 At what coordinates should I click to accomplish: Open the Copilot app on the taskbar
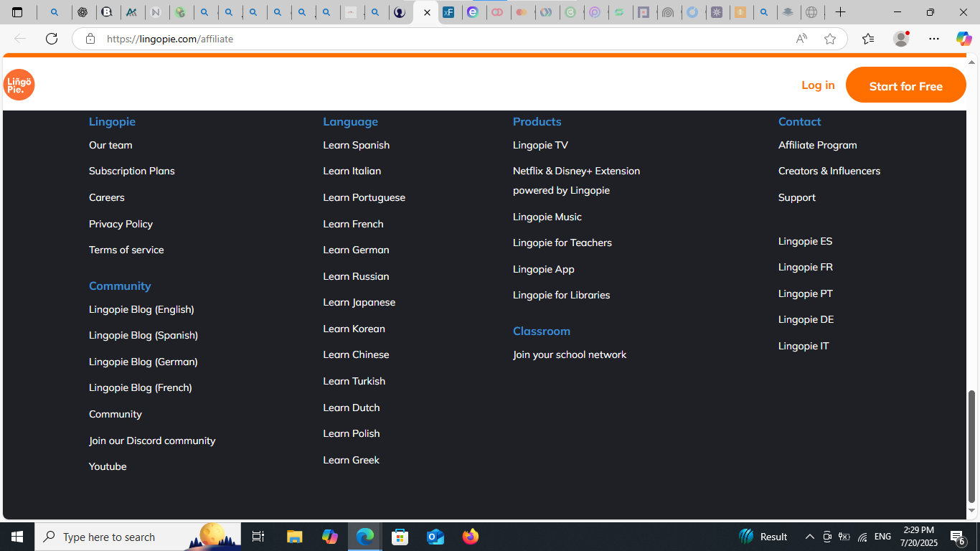click(x=330, y=537)
